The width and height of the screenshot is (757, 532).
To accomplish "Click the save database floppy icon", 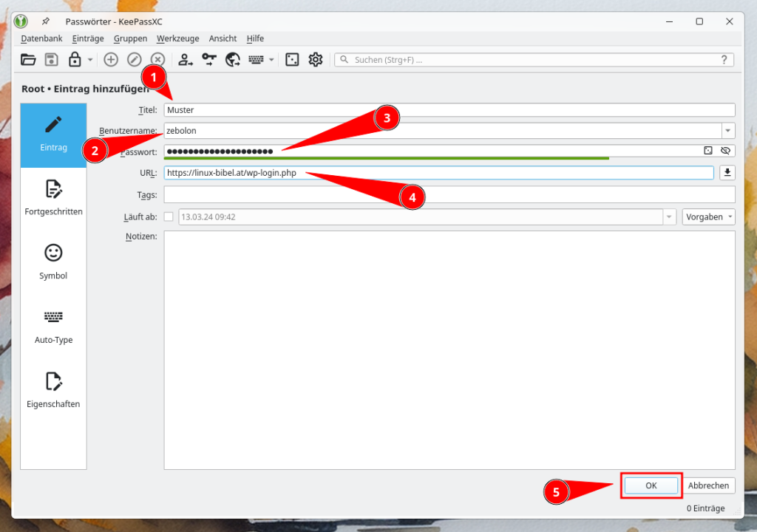I will 51,60.
